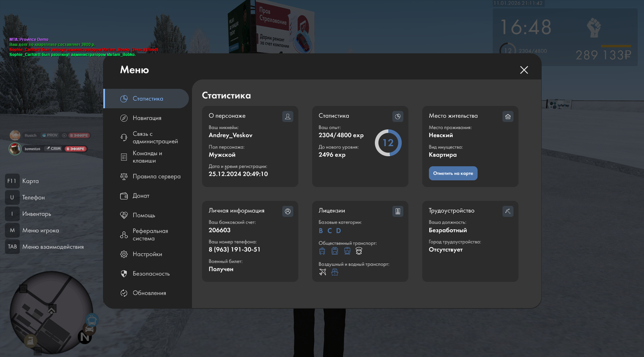
Task: Click the heart icon next to Помощь
Action: point(124,215)
